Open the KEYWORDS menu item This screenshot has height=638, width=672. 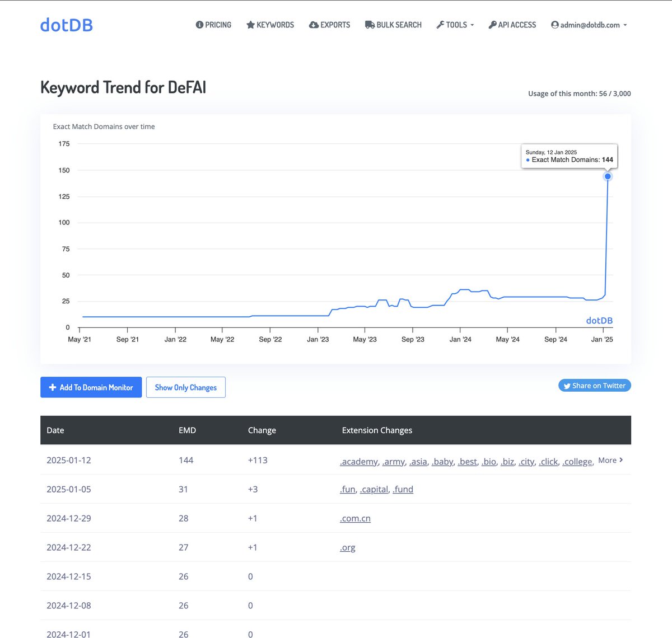270,25
